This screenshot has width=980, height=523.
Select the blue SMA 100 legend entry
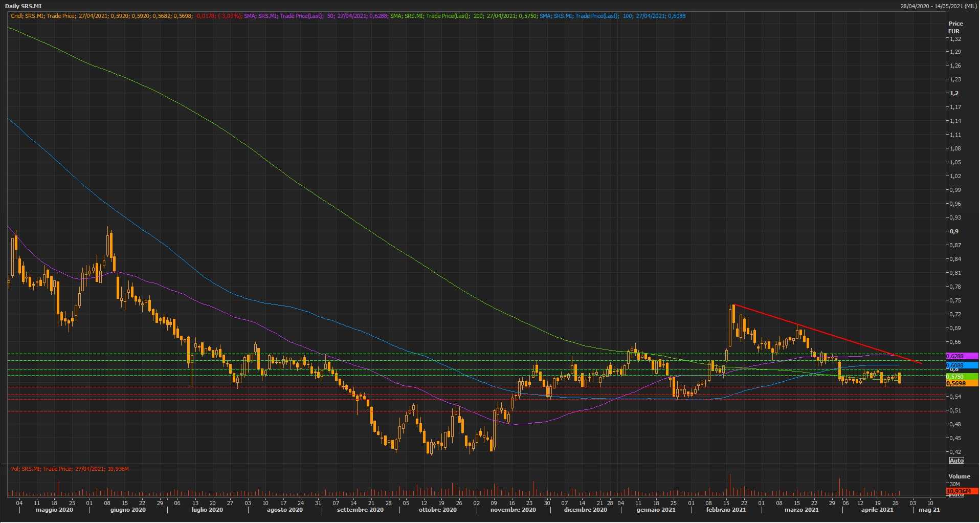tap(612, 16)
